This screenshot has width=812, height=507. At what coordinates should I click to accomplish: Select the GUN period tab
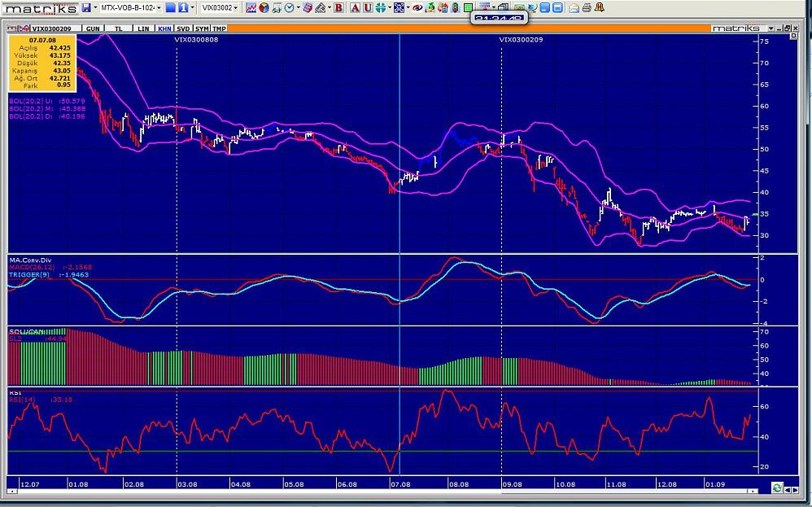point(94,28)
